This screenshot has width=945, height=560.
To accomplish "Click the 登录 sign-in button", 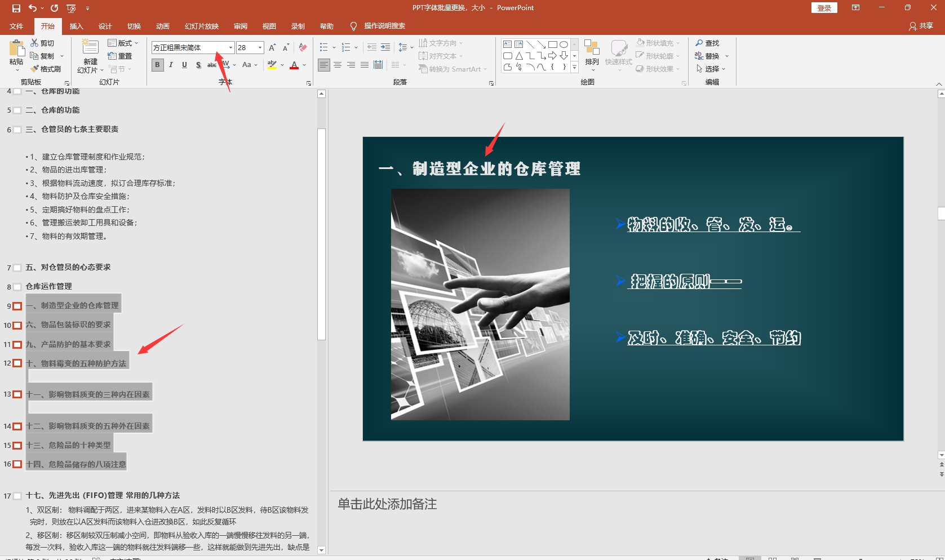I will [824, 8].
